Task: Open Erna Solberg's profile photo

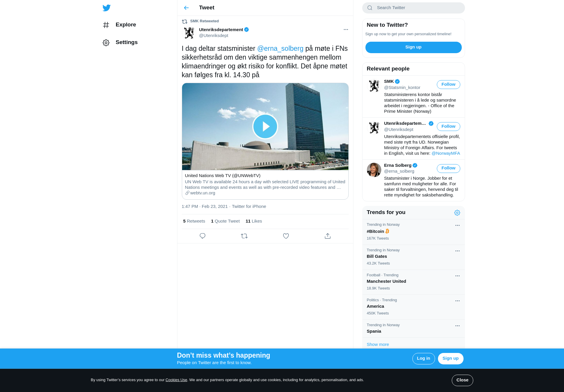Action: 374,170
